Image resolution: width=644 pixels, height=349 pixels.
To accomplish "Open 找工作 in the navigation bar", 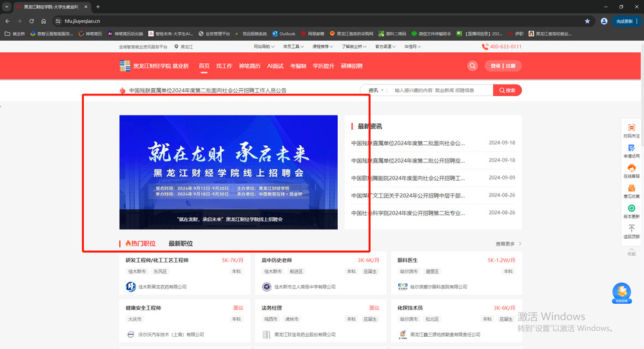I will point(224,66).
